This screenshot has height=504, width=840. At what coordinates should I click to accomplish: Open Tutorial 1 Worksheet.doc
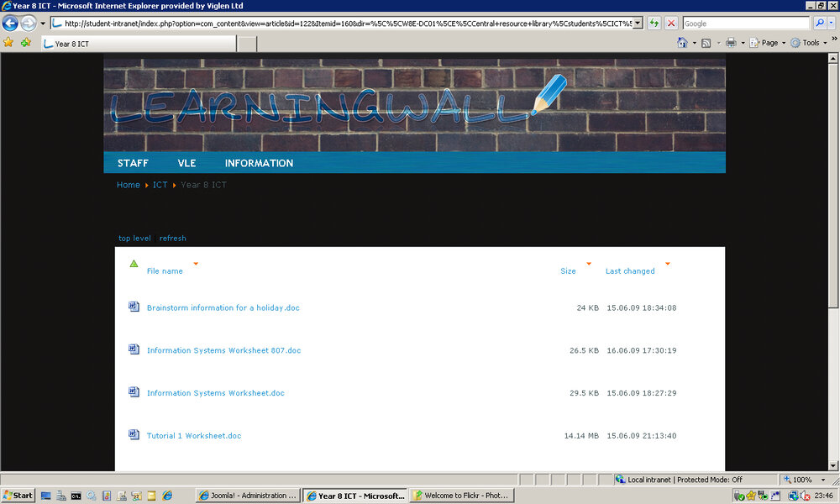194,436
